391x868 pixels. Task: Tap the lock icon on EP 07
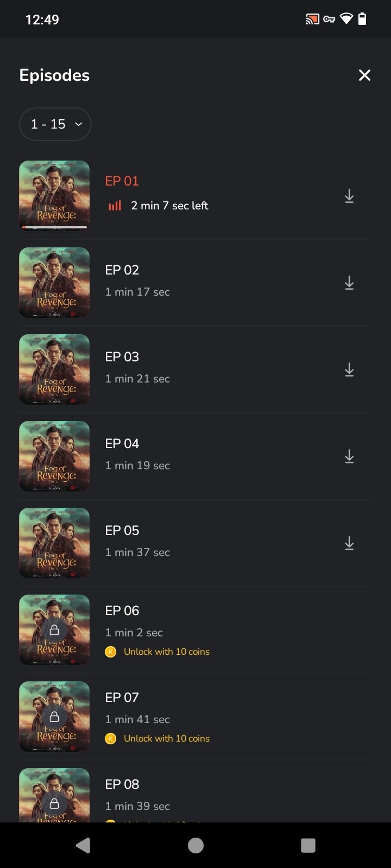pos(54,717)
